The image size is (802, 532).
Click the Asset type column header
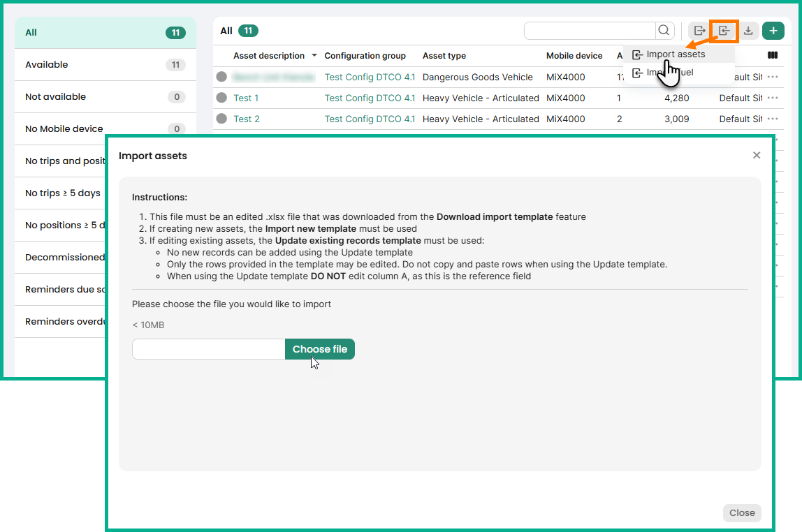[444, 56]
